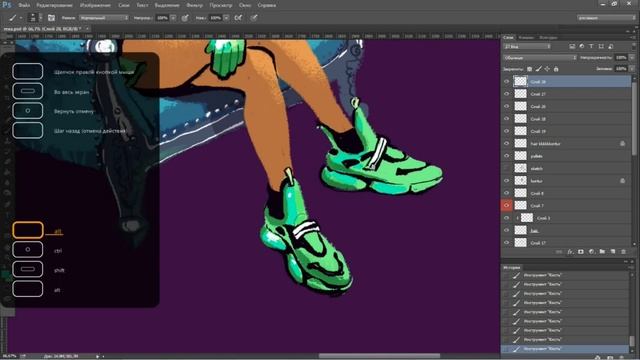Filter layers by adjustment layers icon
Image resolution: width=640 pixels, height=360 pixels.
(x=582, y=47)
